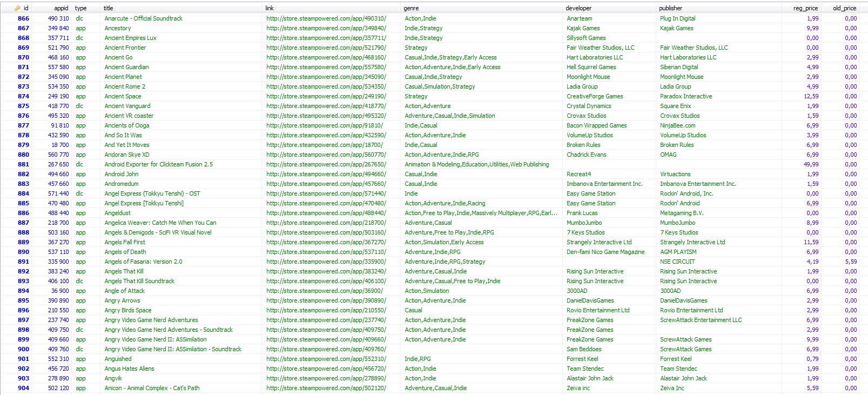Click the primary key icon beside id header
Screen dimensions: 868x395
(17, 8)
